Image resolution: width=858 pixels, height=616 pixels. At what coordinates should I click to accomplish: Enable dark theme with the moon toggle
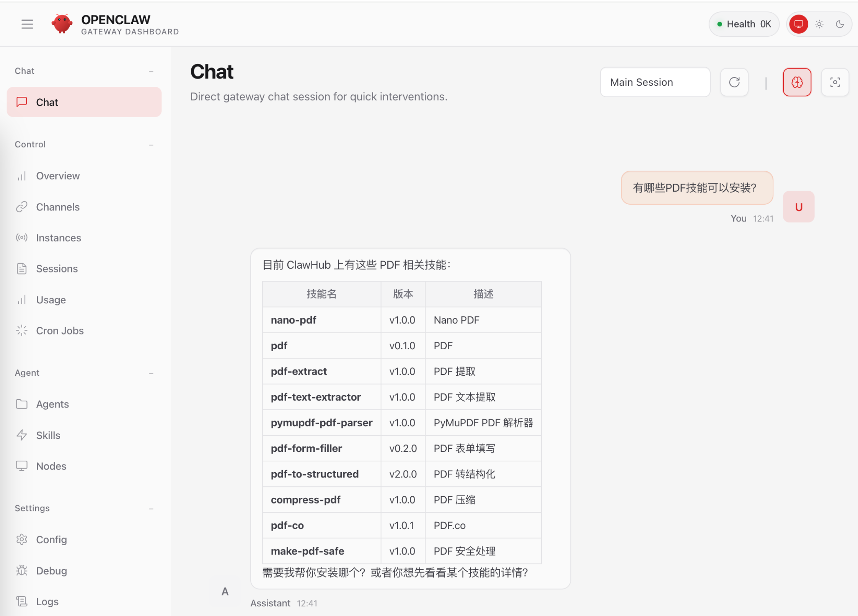[840, 24]
